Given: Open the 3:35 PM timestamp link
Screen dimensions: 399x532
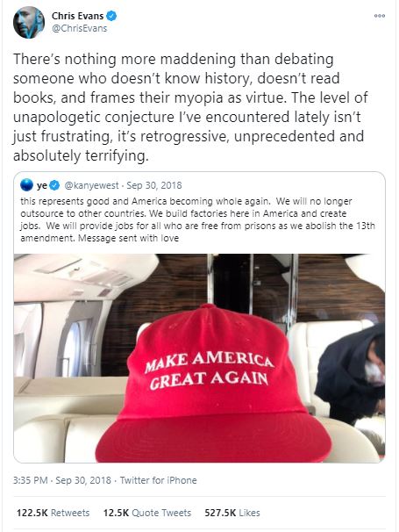Looking at the screenshot, I should 31,480.
